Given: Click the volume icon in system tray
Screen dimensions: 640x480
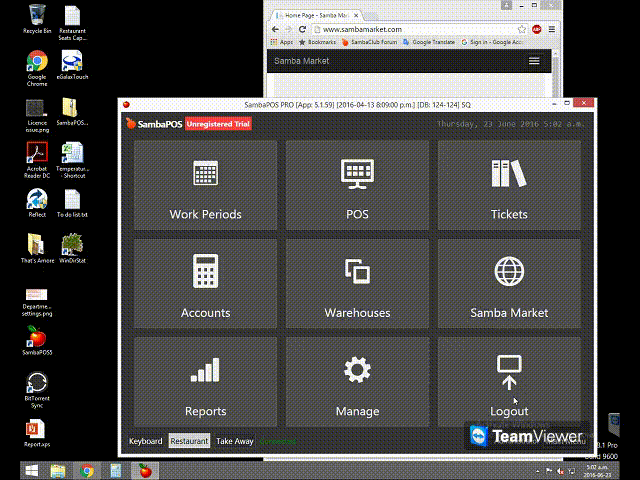Looking at the screenshot, I should (561, 471).
